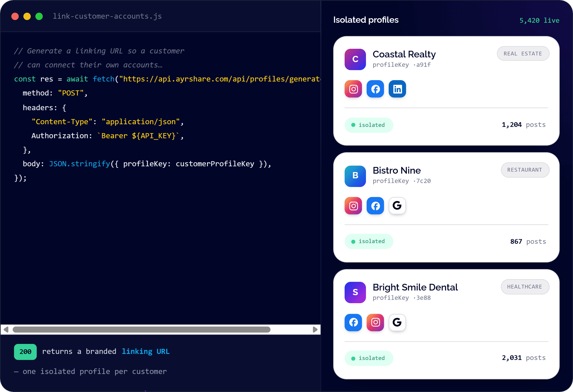Click the 'Bright Smile Dental' profile name
Viewport: 573px width, 392px height.
[415, 287]
